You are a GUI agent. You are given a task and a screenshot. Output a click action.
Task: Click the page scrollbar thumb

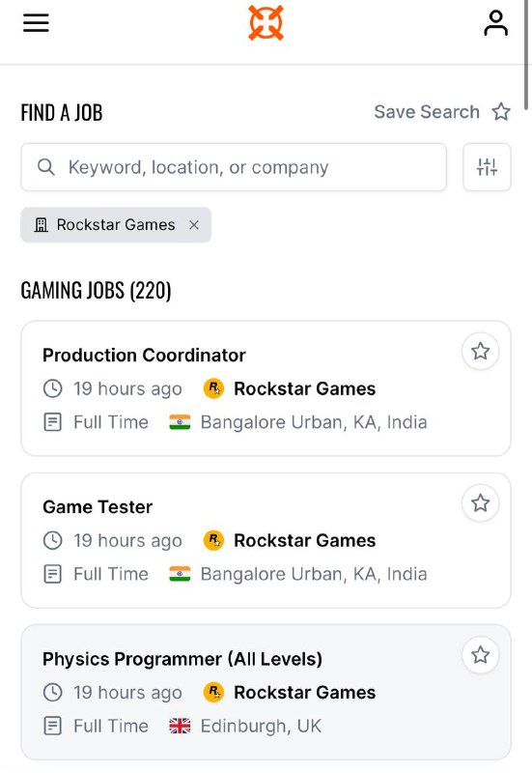coord(526,54)
